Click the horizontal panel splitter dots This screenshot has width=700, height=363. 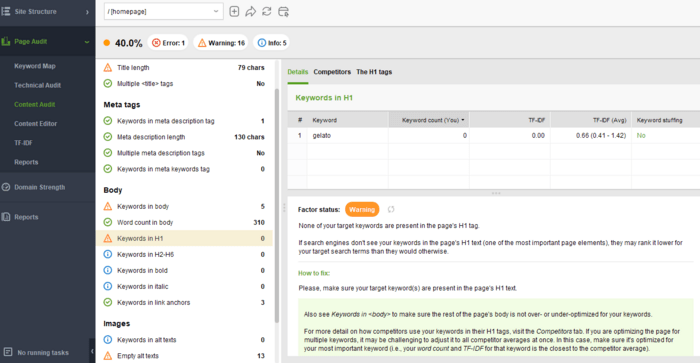pos(496,193)
